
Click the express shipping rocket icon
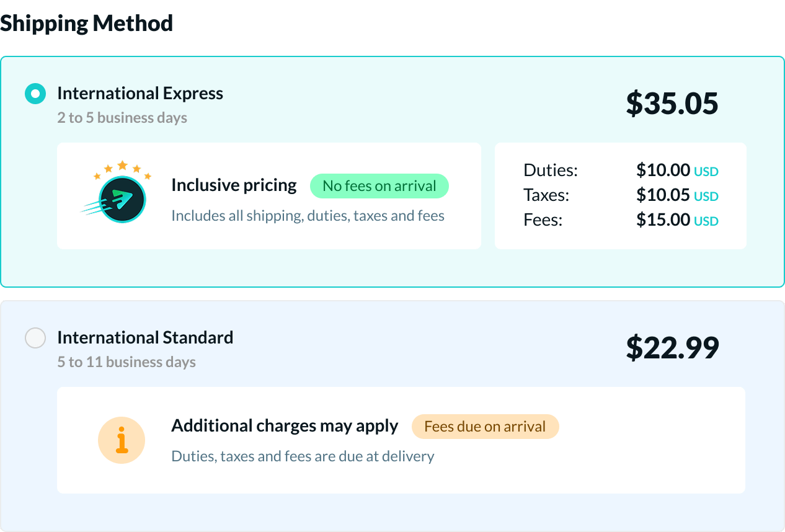pos(122,198)
